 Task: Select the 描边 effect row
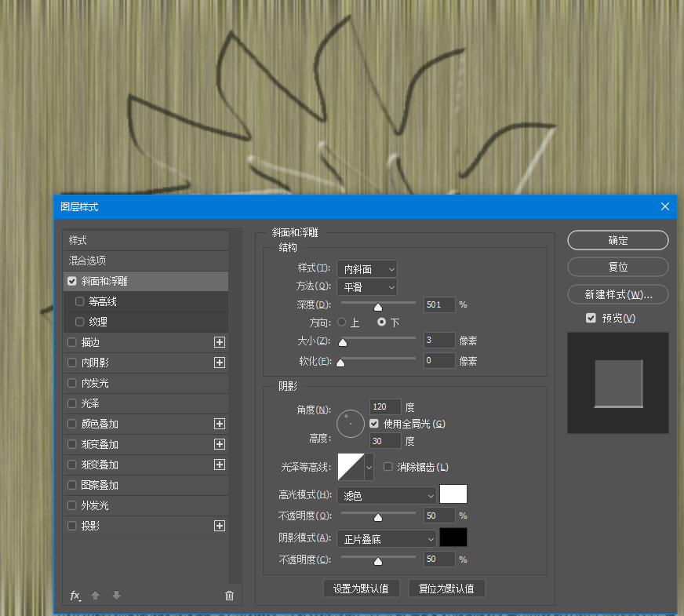pyautogui.click(x=146, y=342)
